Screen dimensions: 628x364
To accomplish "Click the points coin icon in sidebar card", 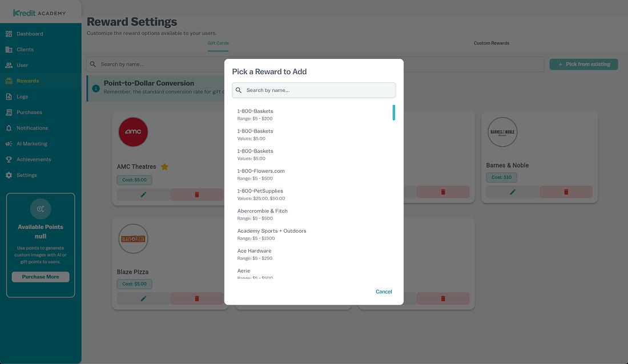I will pos(41,209).
